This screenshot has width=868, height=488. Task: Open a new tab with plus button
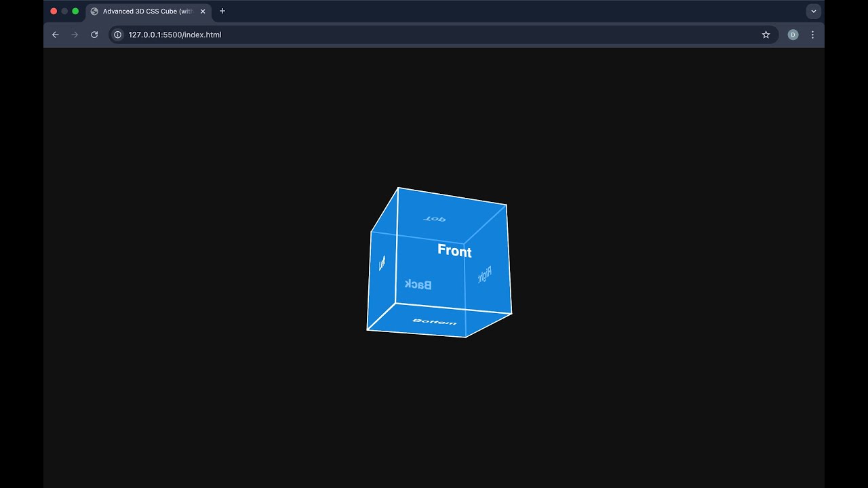point(222,11)
